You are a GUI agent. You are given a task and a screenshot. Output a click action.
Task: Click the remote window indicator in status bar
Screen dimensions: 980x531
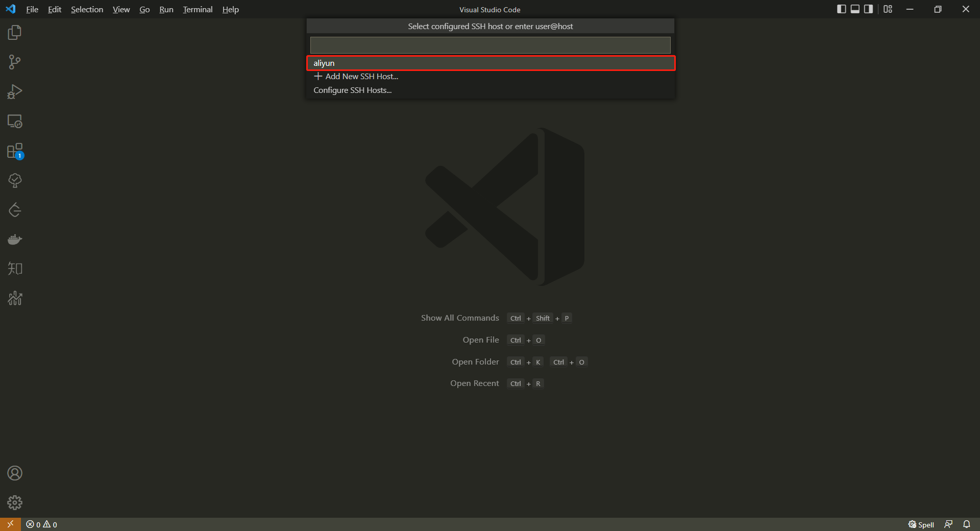coord(10,524)
